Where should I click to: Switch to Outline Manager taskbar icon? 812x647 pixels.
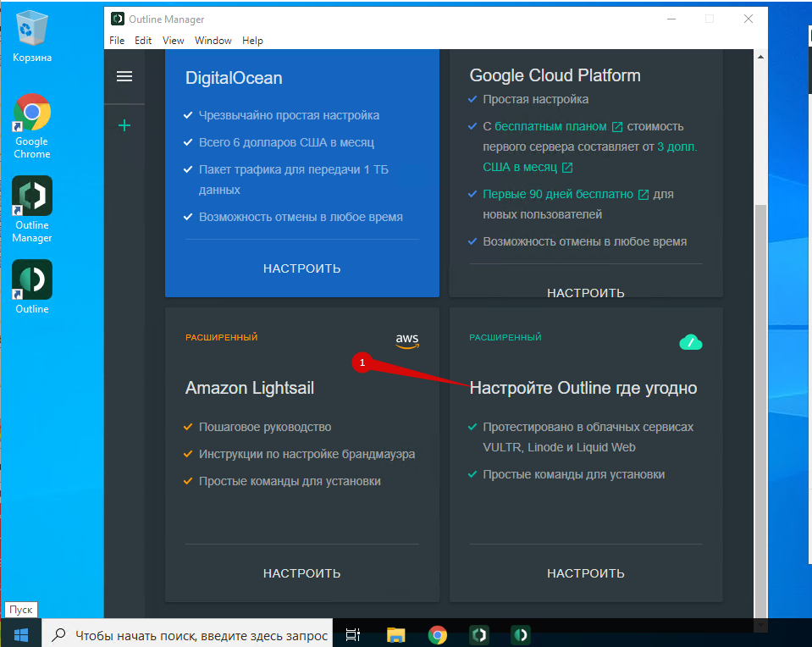[x=479, y=634]
